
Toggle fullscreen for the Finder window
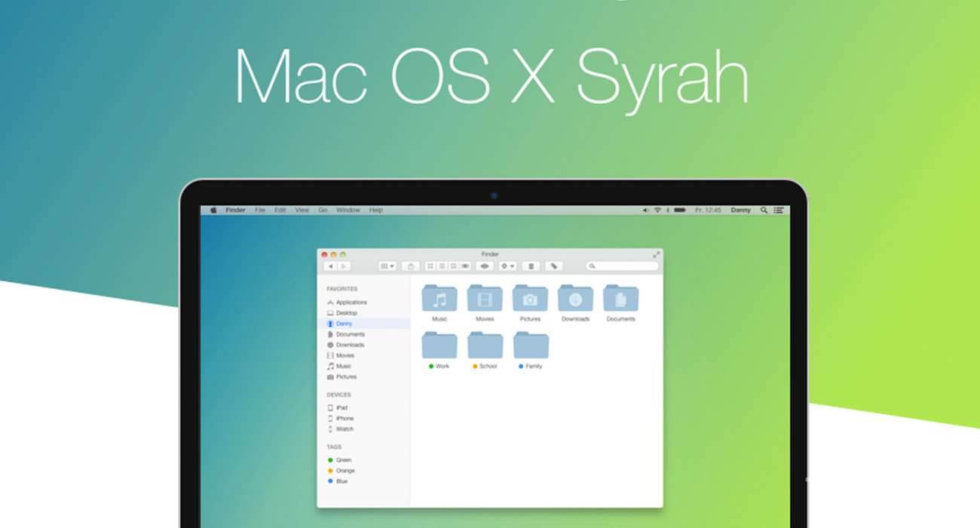657,254
